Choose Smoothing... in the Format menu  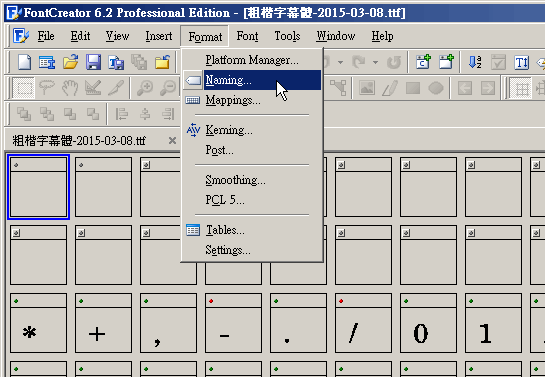point(252,180)
